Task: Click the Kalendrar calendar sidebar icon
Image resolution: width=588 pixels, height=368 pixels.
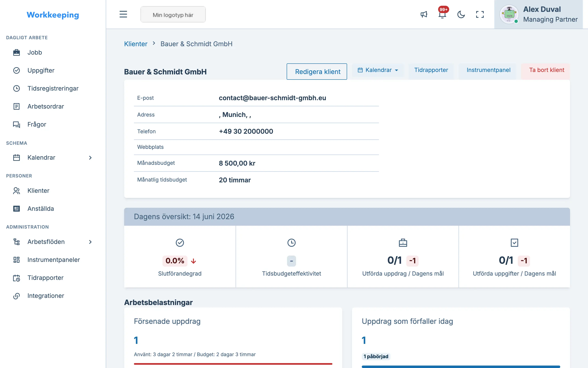Action: tap(16, 157)
